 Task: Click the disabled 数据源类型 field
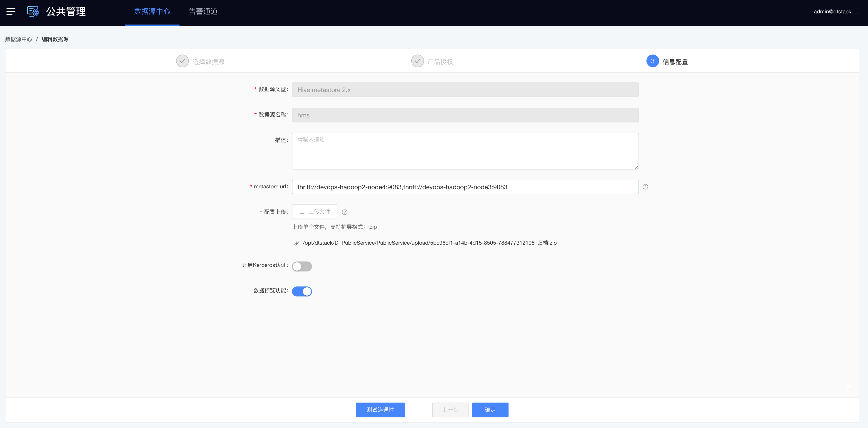click(465, 90)
